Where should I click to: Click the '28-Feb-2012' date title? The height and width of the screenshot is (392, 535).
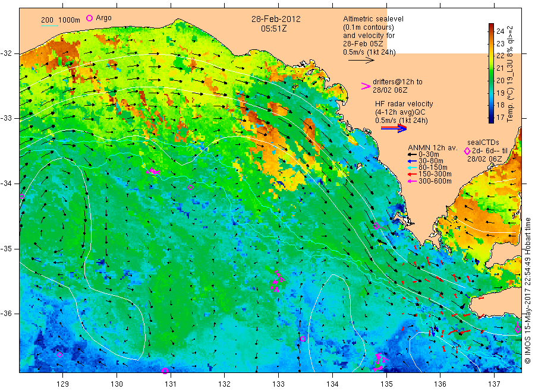tap(276, 19)
